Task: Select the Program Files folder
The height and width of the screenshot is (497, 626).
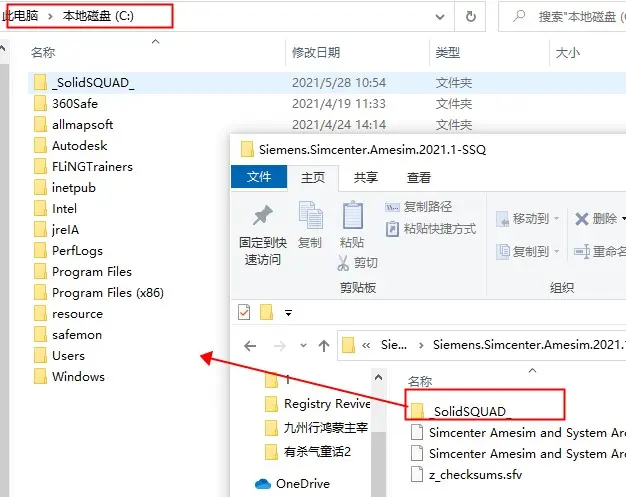Action: click(x=91, y=272)
